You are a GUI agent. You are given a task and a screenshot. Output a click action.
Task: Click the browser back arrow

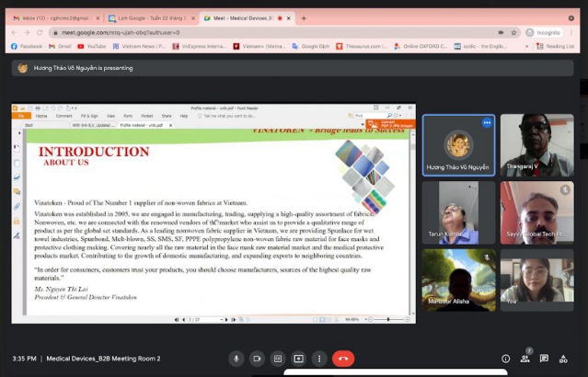coord(14,32)
